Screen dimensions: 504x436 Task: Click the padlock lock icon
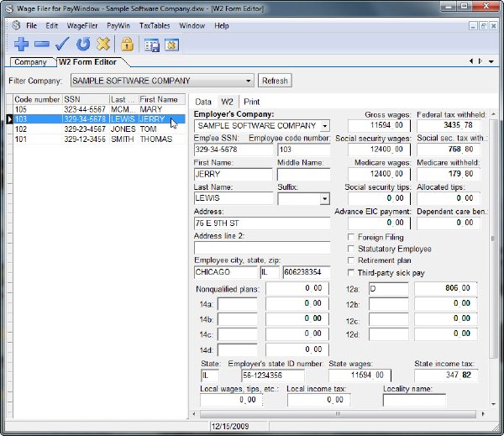pyautogui.click(x=127, y=45)
